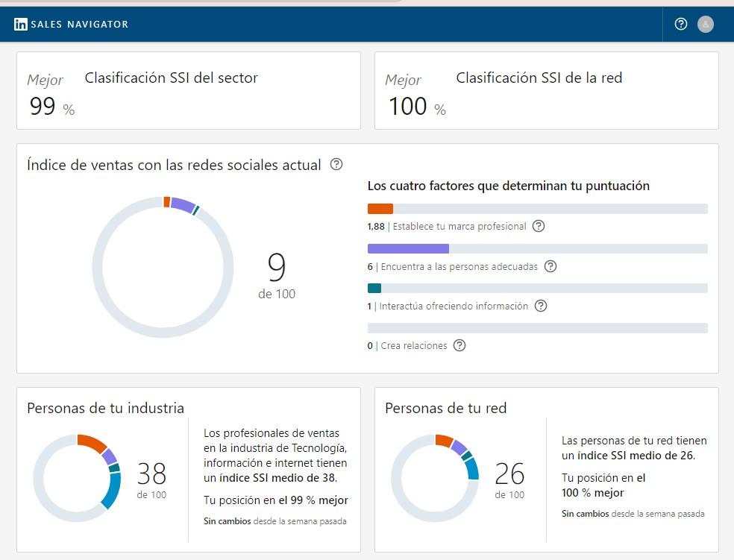734x560 pixels.
Task: Click the Índice de ventas con las redes sociales heading
Action: [174, 165]
